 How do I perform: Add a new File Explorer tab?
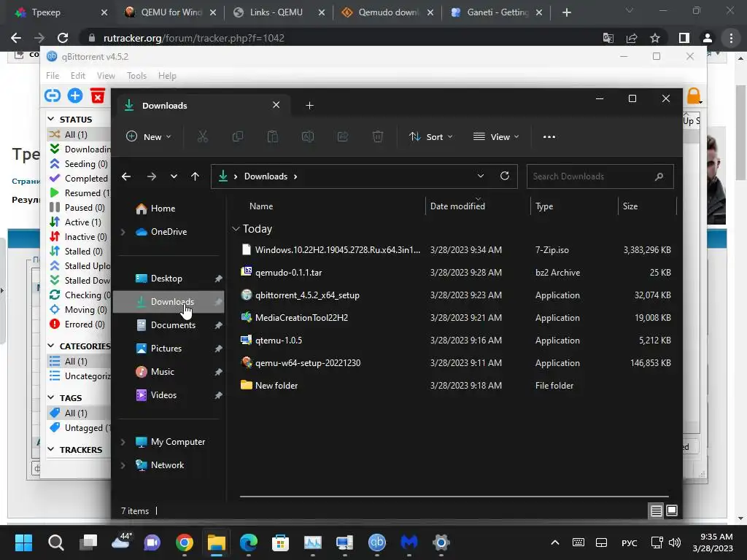[309, 106]
